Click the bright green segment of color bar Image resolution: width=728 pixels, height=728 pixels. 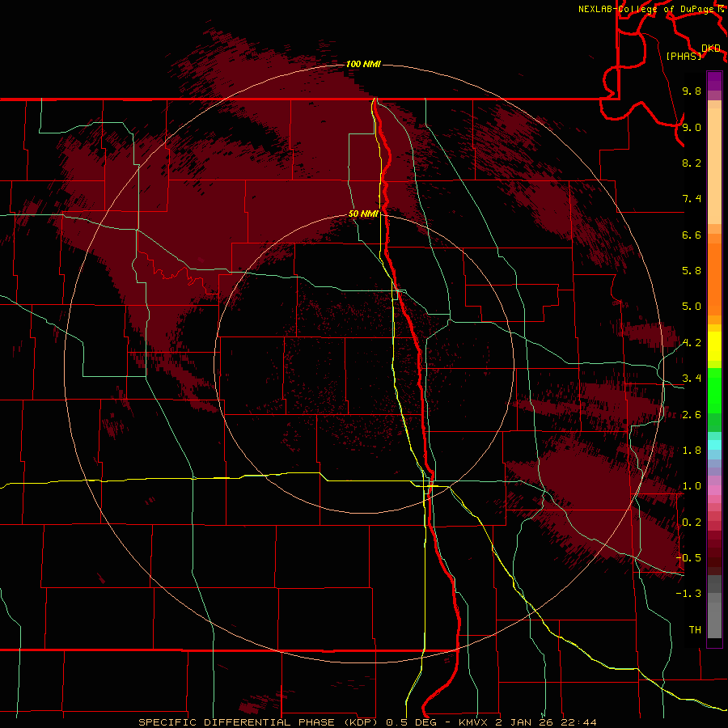tap(714, 390)
